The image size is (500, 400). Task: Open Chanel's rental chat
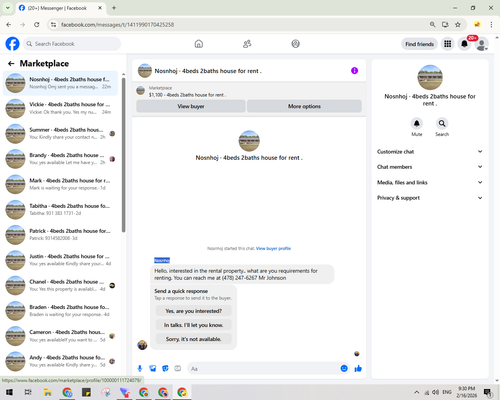tap(60, 285)
